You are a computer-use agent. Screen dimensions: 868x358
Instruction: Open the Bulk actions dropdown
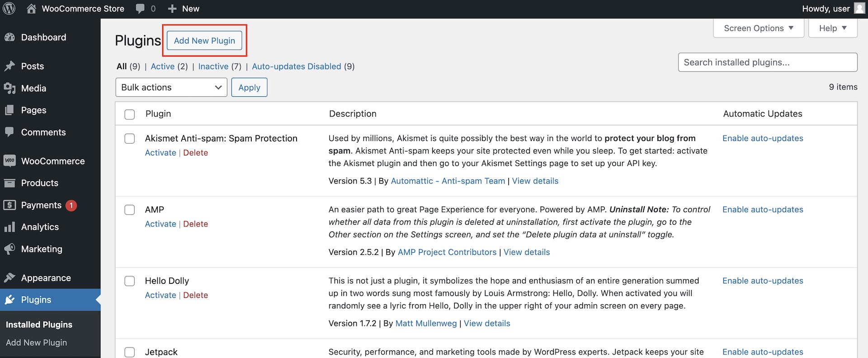(171, 87)
